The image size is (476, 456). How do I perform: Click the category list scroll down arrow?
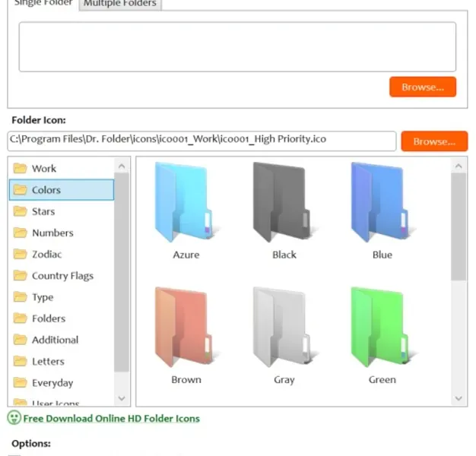(122, 398)
